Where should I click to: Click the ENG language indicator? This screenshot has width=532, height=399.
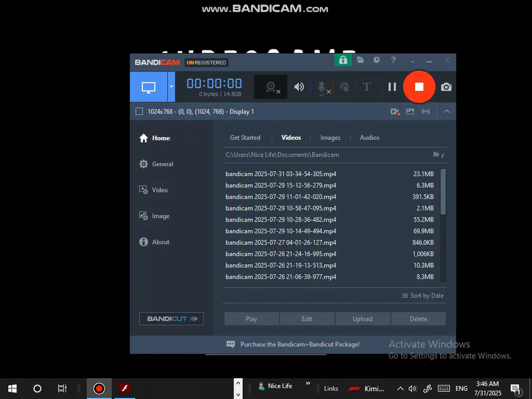point(462,388)
